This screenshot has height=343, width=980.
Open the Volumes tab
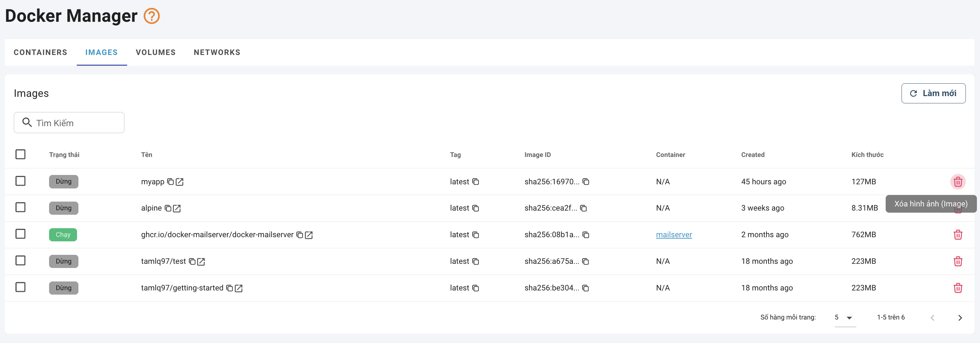(x=156, y=52)
